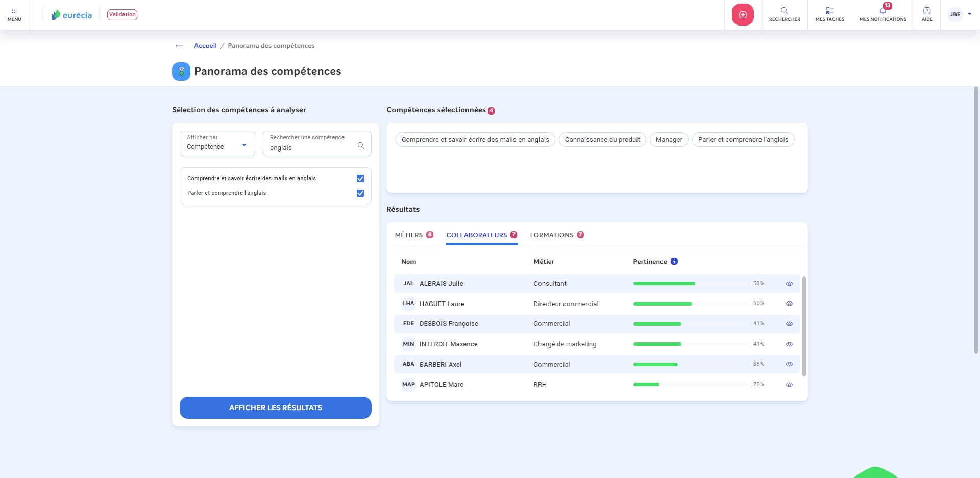Click the magnifier icon in competence search
The width and height of the screenshot is (980, 478).
(361, 145)
